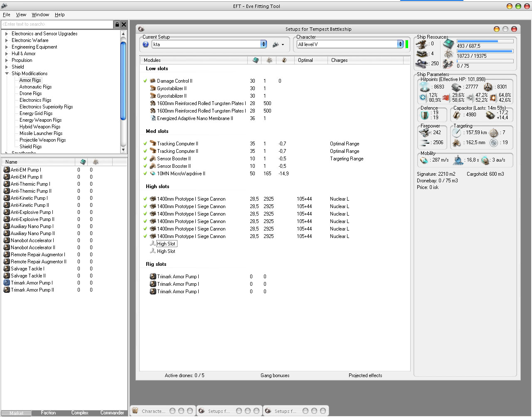Click the Damage Control II module icon

click(x=153, y=81)
